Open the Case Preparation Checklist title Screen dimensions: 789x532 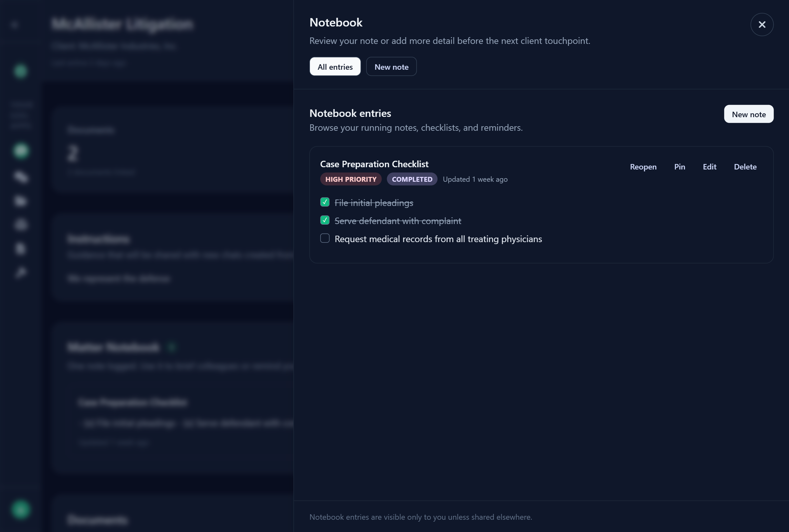374,164
